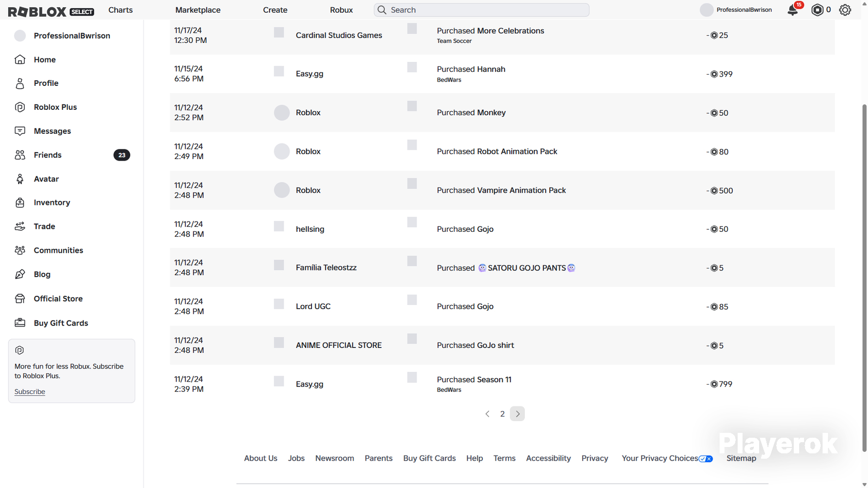
Task: Open the Robux menu in header
Action: click(341, 10)
